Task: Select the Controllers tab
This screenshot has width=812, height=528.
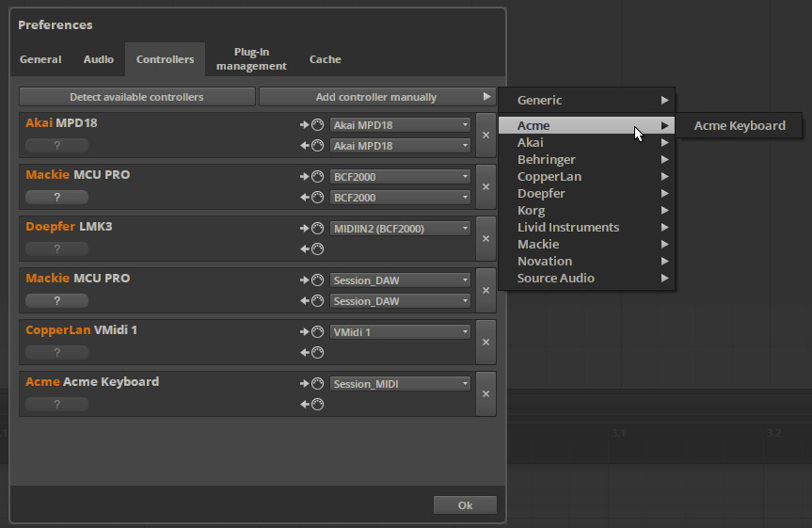Action: pos(166,59)
